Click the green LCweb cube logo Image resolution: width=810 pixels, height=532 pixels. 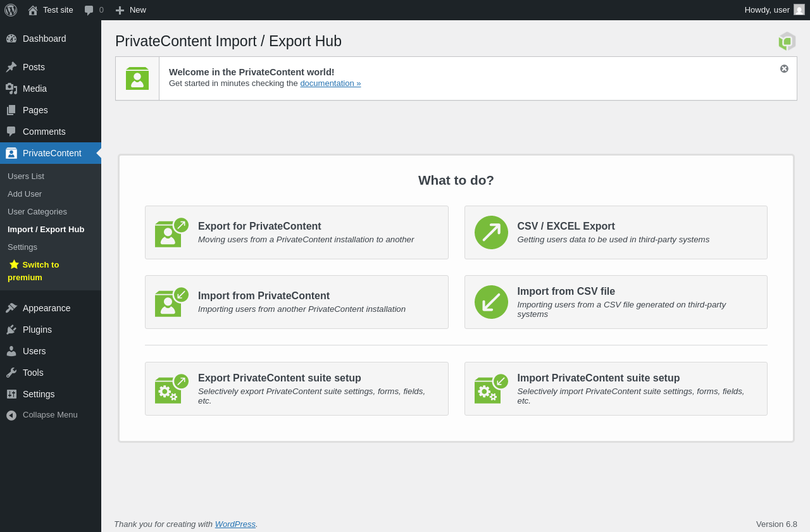pos(787,41)
